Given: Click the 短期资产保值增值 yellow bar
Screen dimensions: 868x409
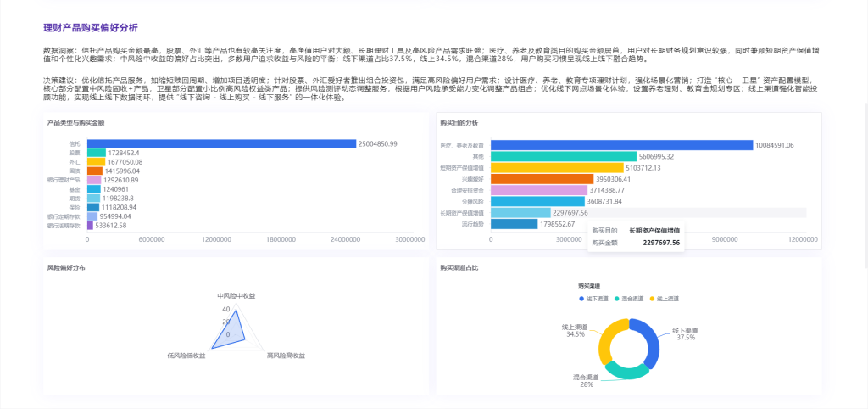Looking at the screenshot, I should (x=557, y=168).
